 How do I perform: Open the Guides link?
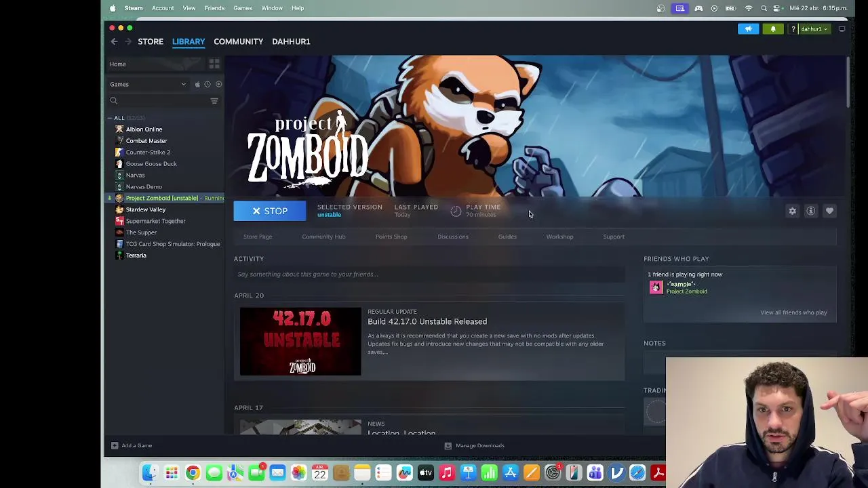(x=507, y=237)
